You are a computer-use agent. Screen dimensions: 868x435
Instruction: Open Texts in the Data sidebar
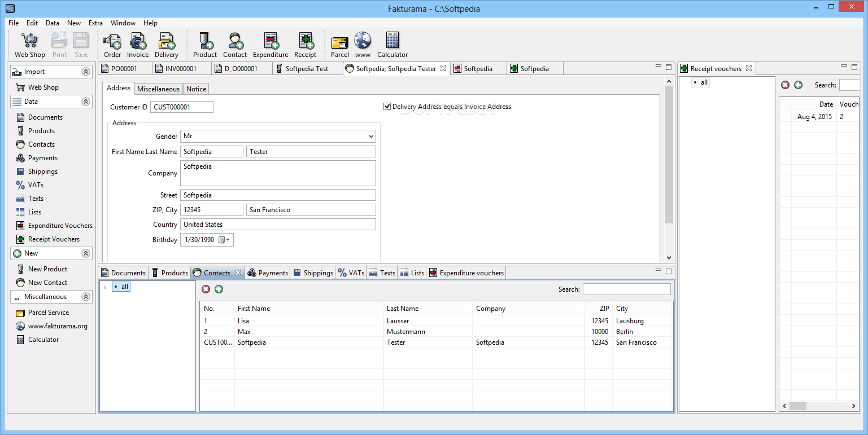(x=29, y=199)
